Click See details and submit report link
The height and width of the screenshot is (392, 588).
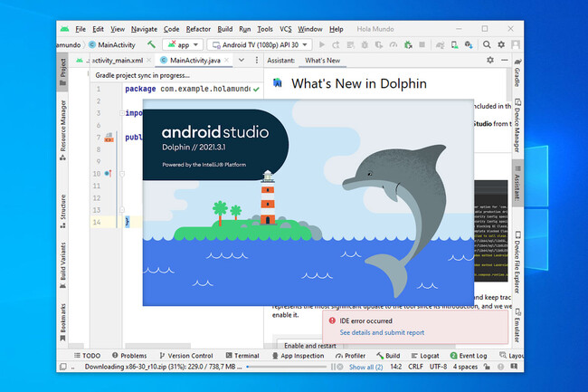point(382,332)
